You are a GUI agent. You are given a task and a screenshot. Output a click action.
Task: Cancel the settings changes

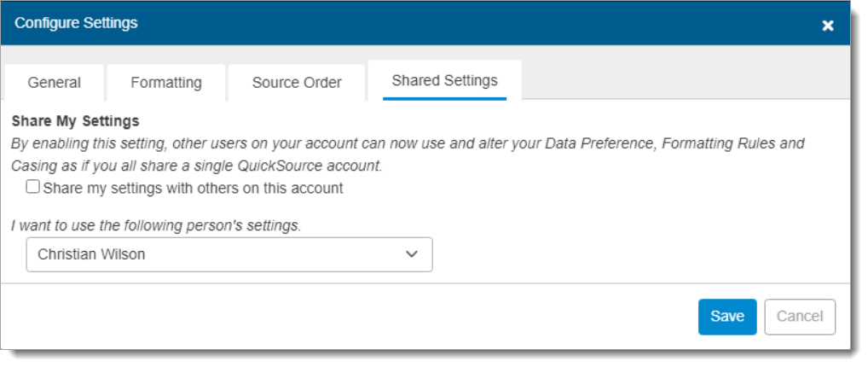click(x=799, y=317)
